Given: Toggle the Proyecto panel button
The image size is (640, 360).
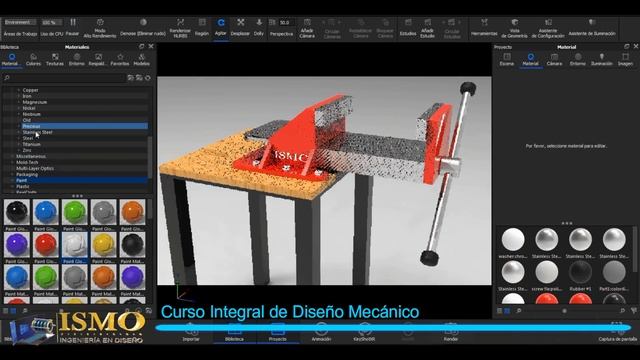Looking at the screenshot, I should (x=278, y=332).
